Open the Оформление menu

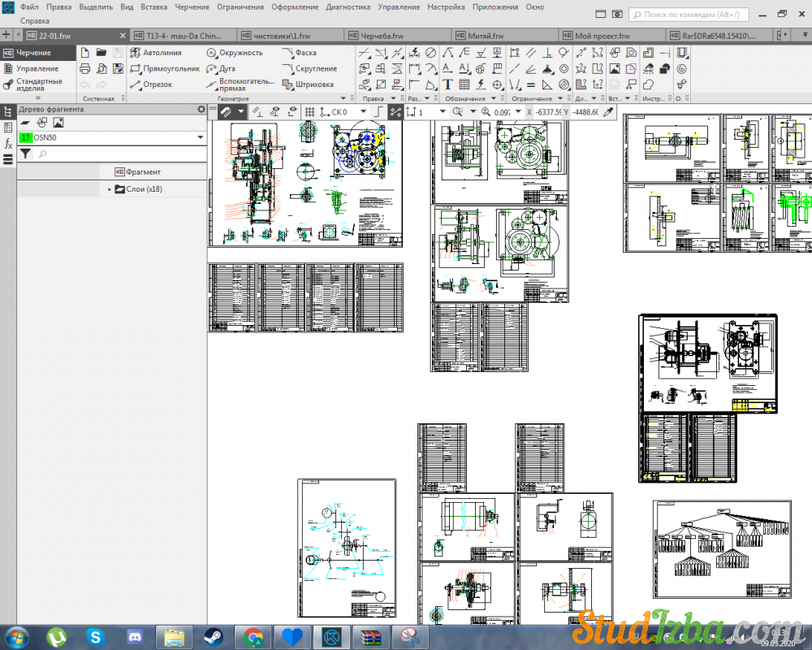[x=295, y=6]
